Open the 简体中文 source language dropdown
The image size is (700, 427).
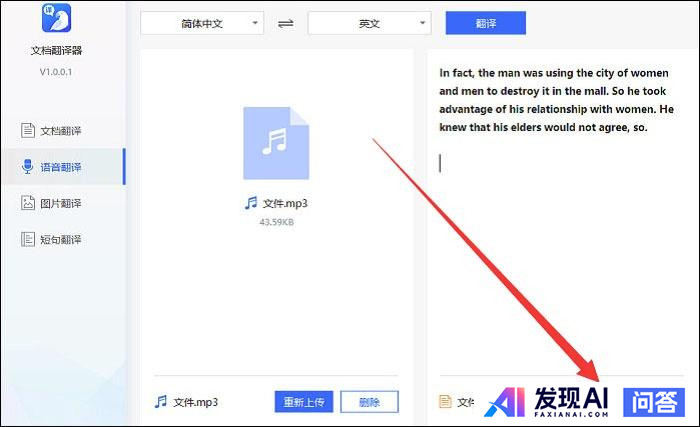(201, 23)
